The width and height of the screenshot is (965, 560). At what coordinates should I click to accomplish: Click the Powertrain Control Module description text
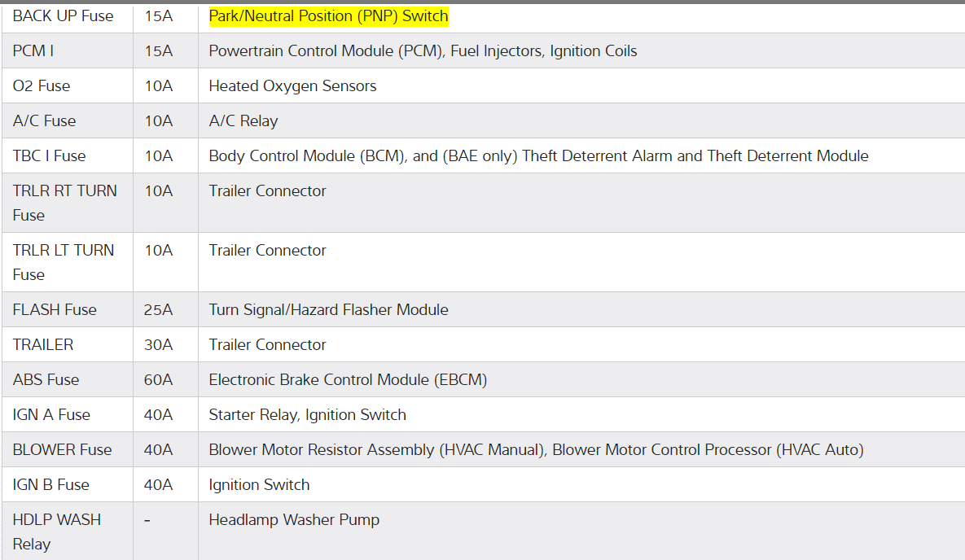(423, 51)
